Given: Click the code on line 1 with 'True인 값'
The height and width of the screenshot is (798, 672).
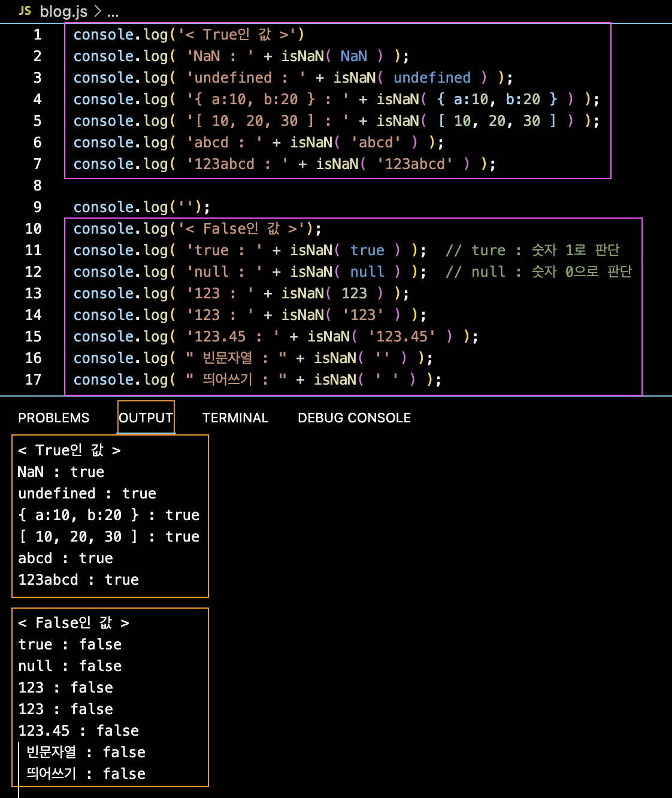Looking at the screenshot, I should [x=189, y=35].
